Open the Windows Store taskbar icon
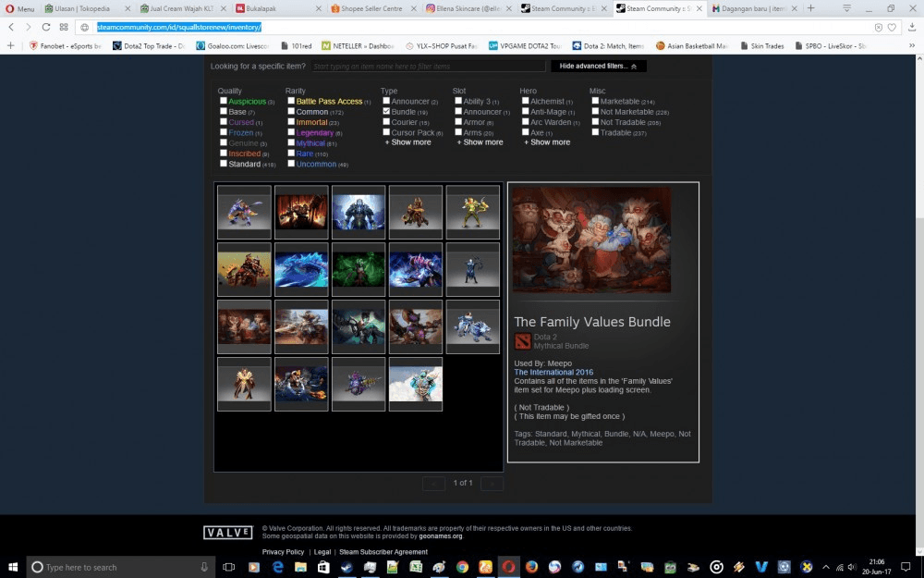Viewport: 924px width, 578px height. pos(323,567)
